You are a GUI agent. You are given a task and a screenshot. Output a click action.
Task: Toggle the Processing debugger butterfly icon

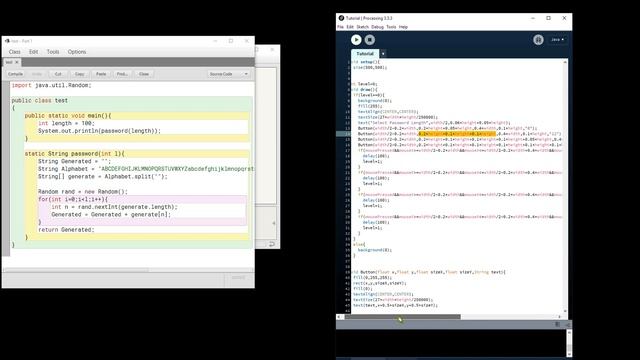tap(538, 40)
